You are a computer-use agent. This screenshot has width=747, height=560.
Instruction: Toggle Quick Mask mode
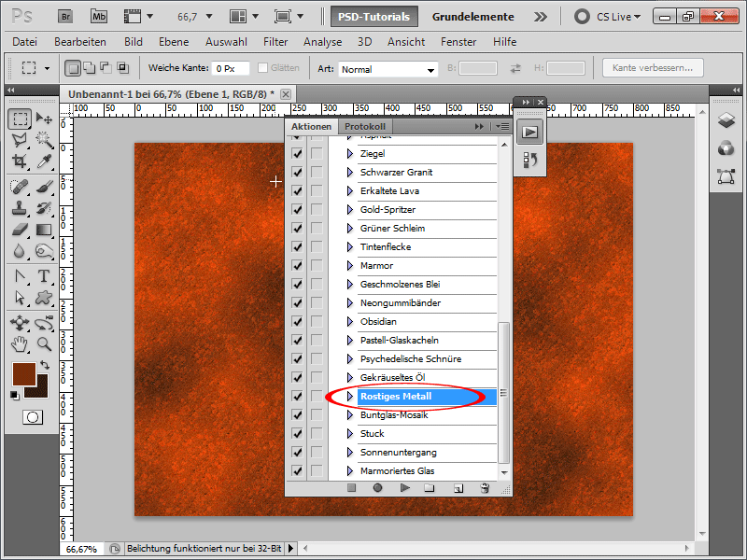(x=33, y=417)
